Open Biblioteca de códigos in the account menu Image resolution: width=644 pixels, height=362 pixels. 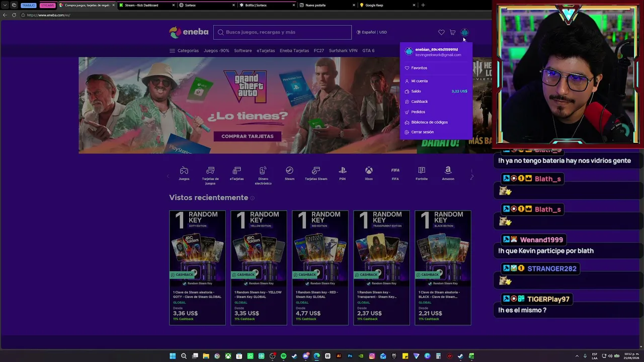[x=436, y=122]
